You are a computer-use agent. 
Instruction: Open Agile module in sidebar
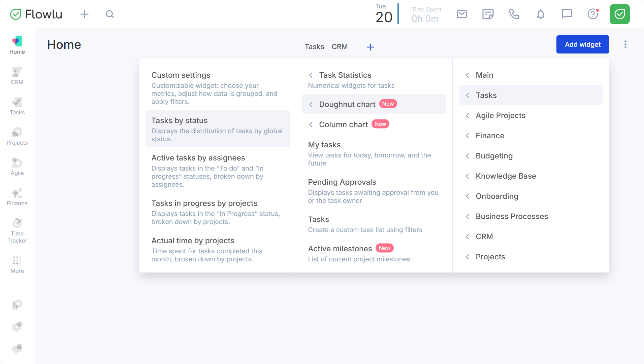tap(17, 167)
